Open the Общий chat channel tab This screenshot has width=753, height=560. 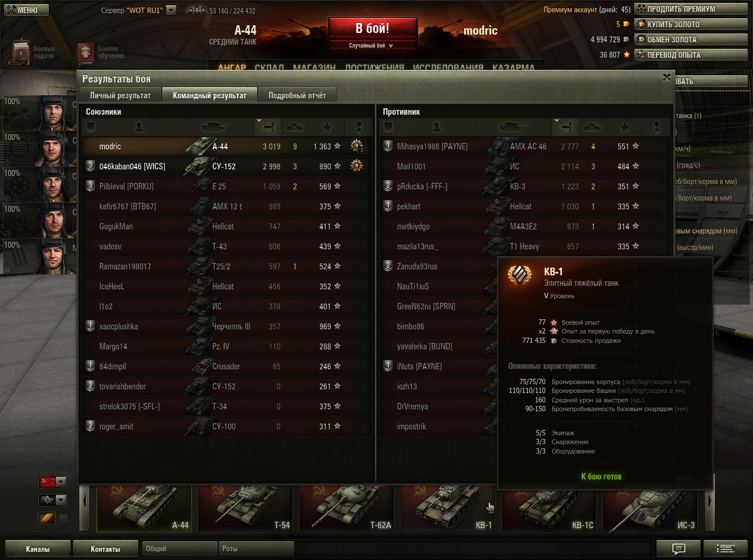click(180, 549)
